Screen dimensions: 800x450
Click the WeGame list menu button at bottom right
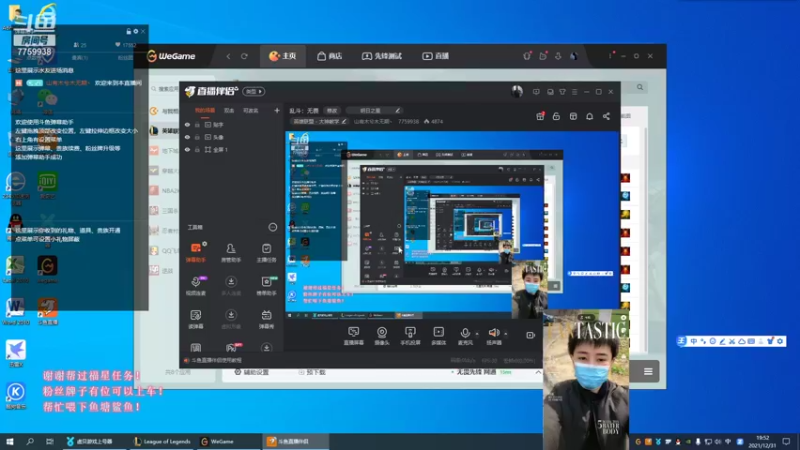pyautogui.click(x=648, y=371)
